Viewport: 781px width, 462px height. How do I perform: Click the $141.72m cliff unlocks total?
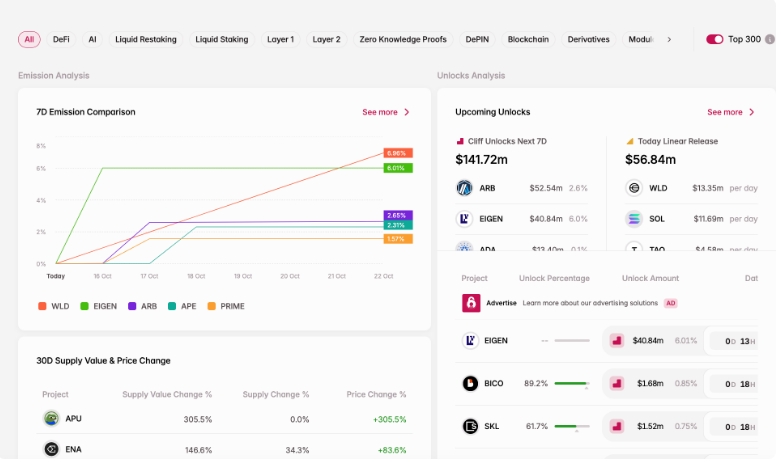click(x=481, y=159)
